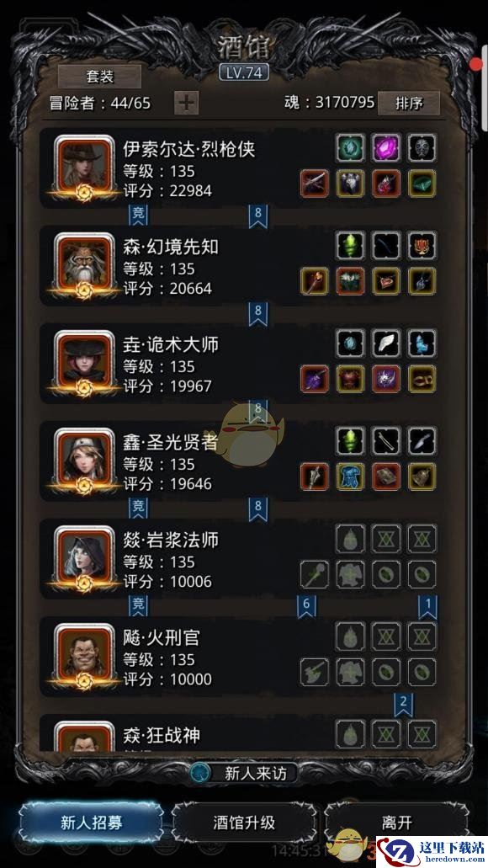Open the 酒馆升级 tavern upgrade tab
The height and width of the screenshot is (868, 488).
coord(244,822)
